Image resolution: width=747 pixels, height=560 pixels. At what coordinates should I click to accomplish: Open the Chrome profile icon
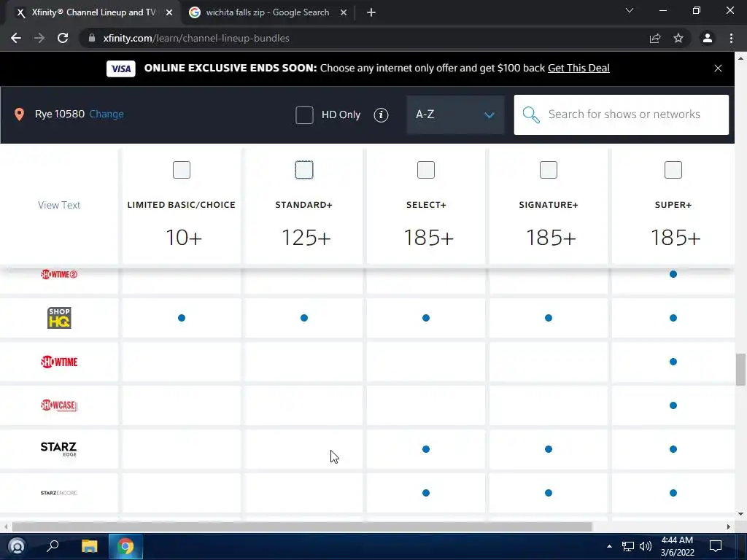[708, 38]
